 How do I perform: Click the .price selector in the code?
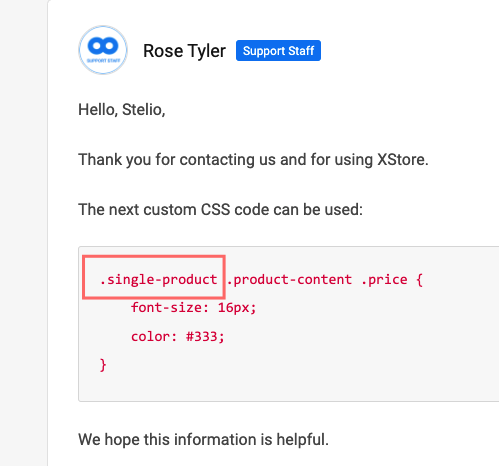[384, 280]
